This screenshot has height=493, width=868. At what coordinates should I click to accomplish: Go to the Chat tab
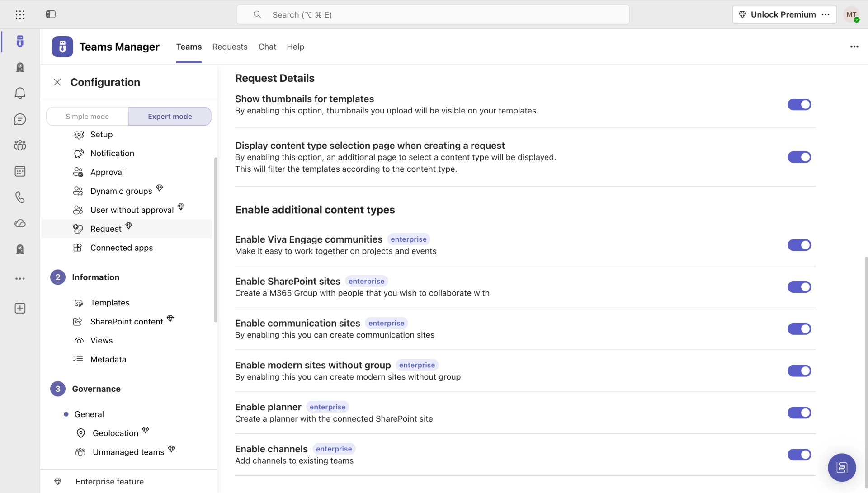point(267,47)
